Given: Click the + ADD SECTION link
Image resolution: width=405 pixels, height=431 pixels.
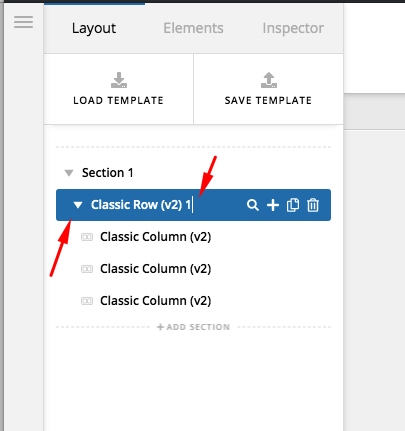Looking at the screenshot, I should tap(193, 327).
